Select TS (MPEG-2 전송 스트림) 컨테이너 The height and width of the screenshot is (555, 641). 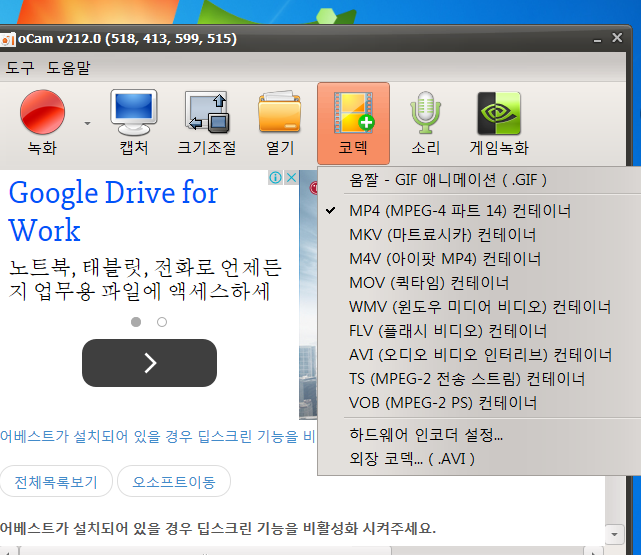[479, 379]
